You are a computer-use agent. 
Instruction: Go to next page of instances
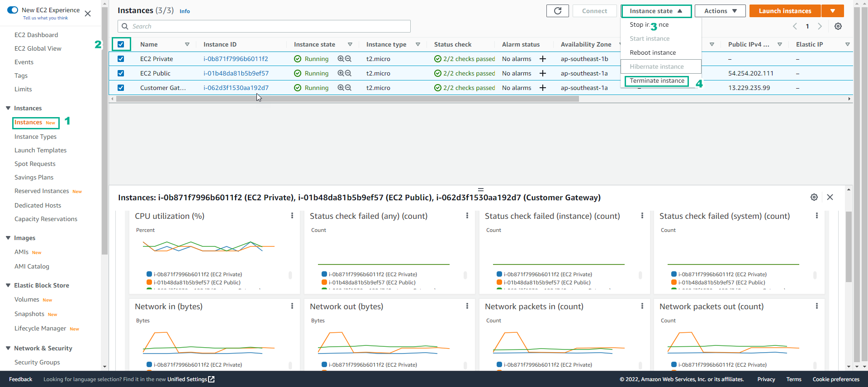820,26
